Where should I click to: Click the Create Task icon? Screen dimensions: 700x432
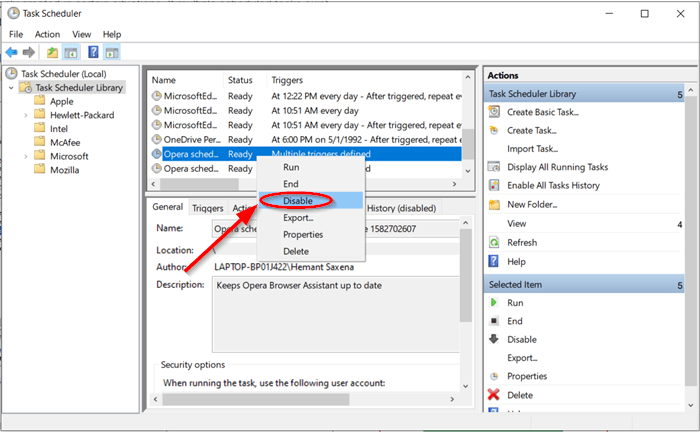coord(494,130)
